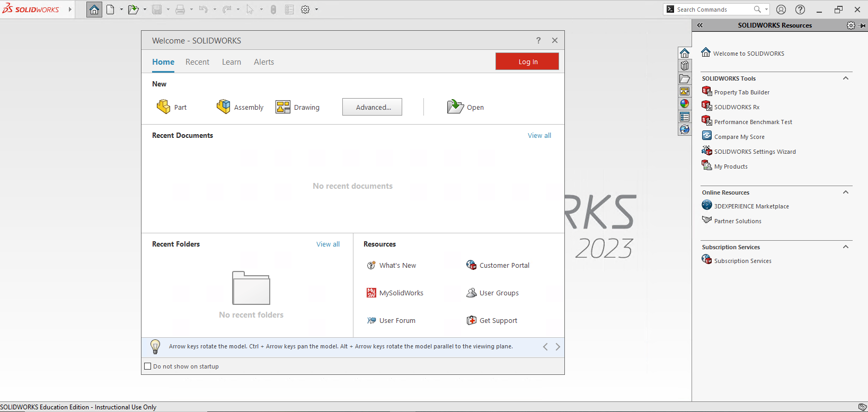Expand the New document dropdown arrow
Viewport: 868px width, 412px height.
pyautogui.click(x=121, y=10)
